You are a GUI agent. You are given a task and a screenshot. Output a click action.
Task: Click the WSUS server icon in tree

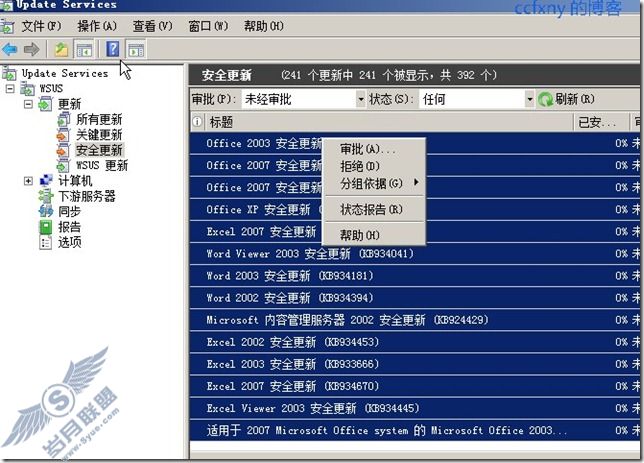pos(28,88)
